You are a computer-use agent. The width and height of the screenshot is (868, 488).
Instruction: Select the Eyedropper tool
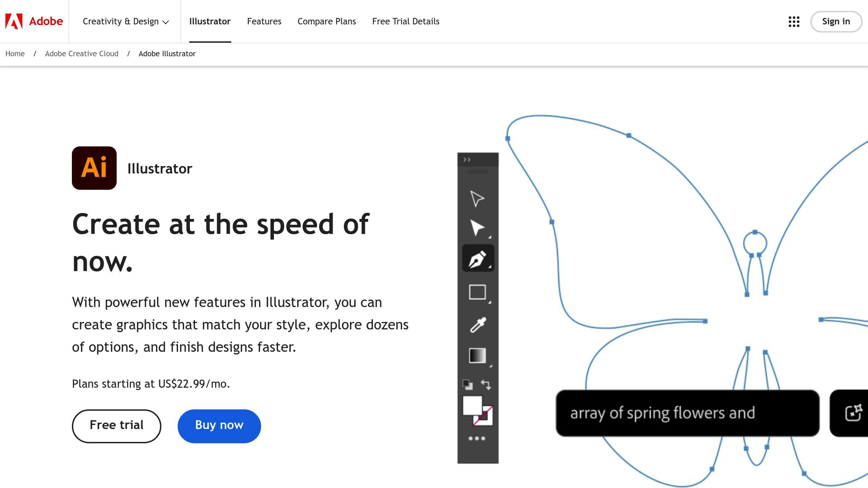pyautogui.click(x=478, y=325)
